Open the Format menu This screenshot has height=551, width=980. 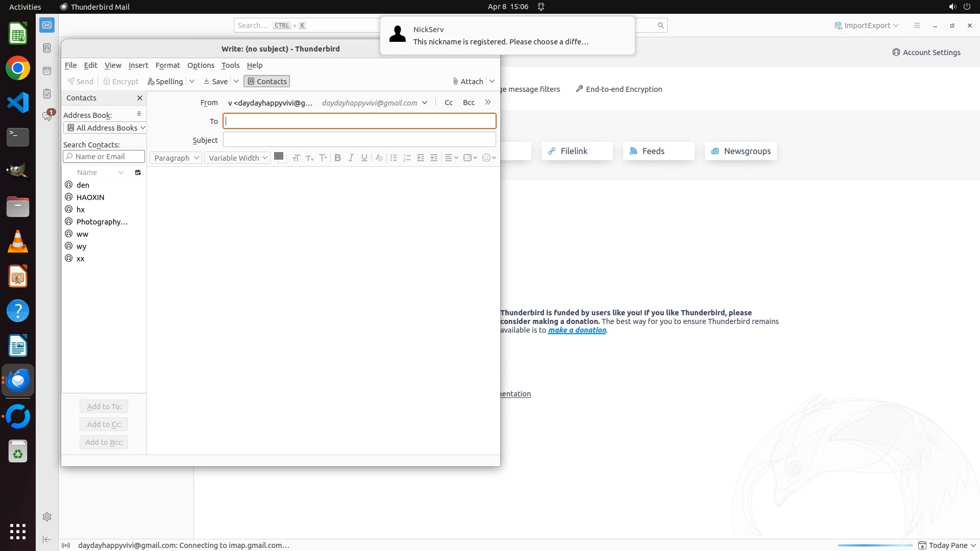[x=167, y=65]
